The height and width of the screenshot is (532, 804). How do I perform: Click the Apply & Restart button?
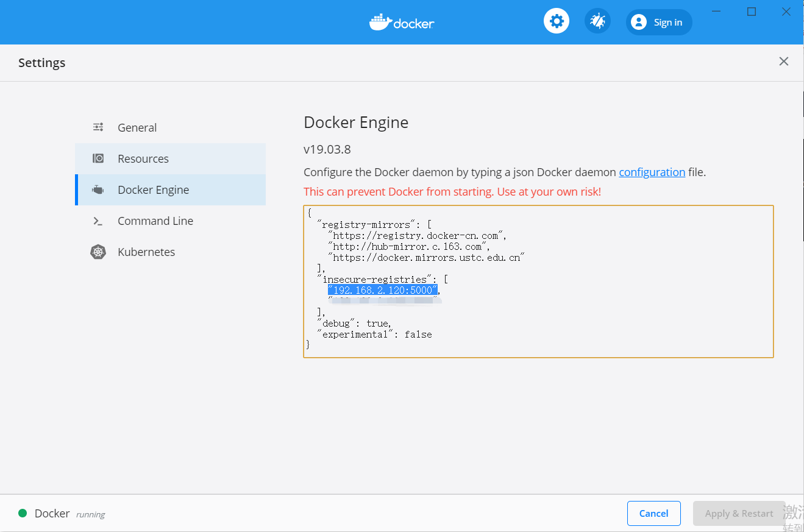739,513
